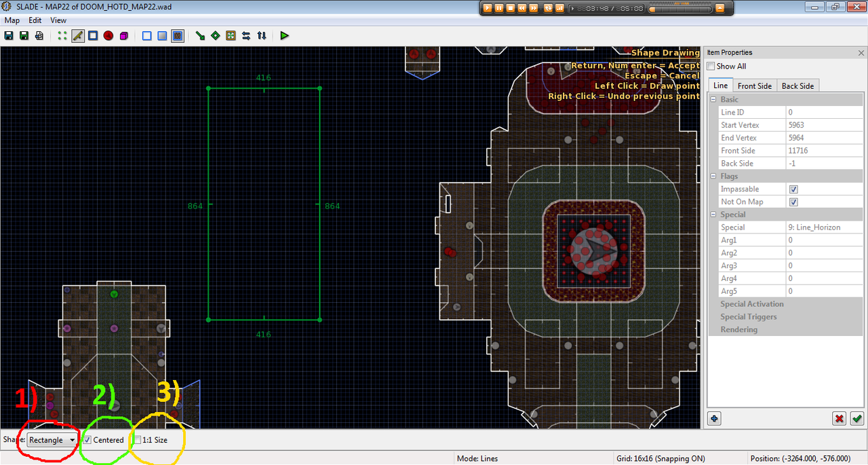Click the Line ID value field

click(x=825, y=113)
